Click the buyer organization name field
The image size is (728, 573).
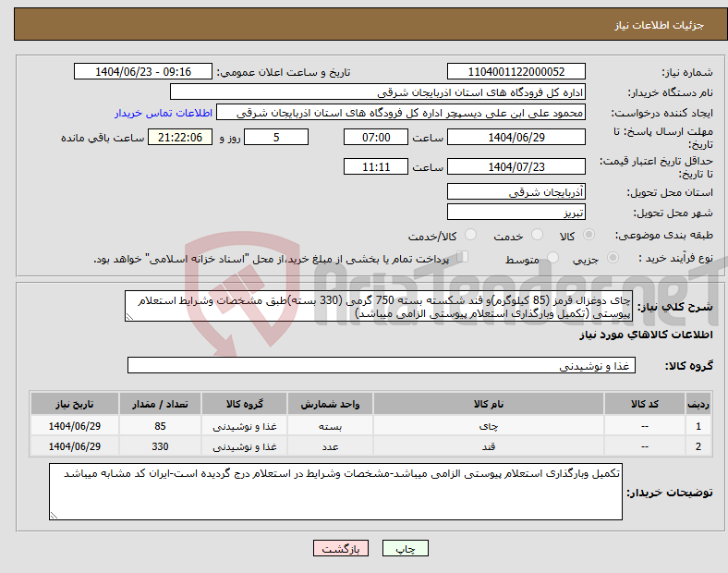click(378, 92)
